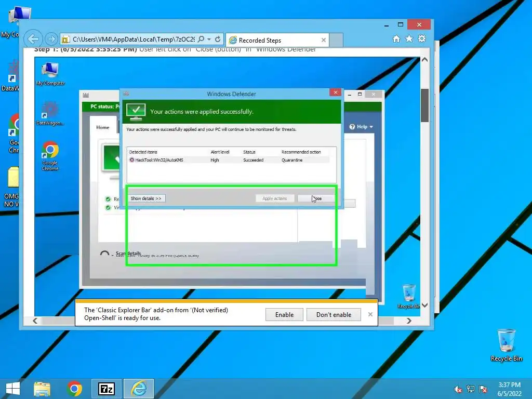Image resolution: width=532 pixels, height=399 pixels.
Task: Go back with Internet Explorer back arrow
Action: tap(33, 39)
